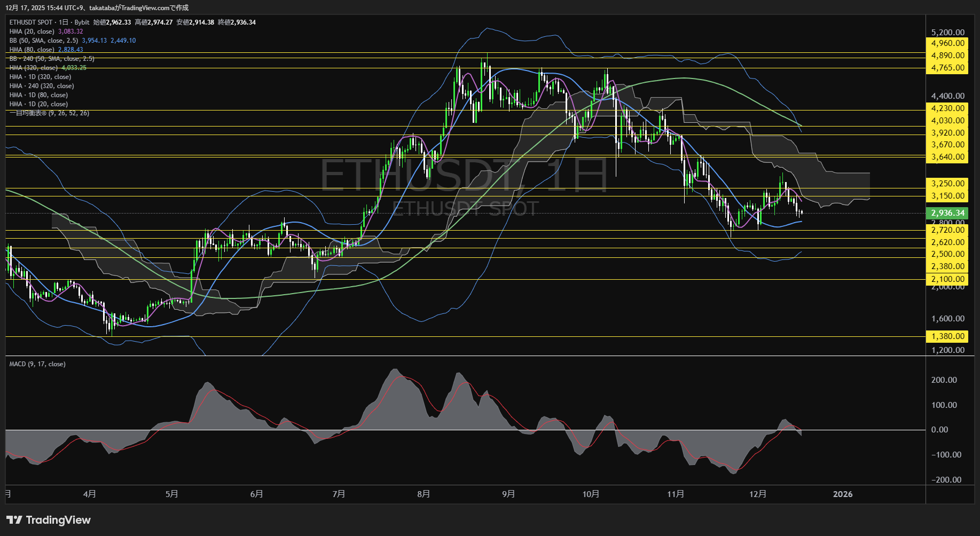
Task: Select the MACD (9, 17, close) legend entry
Action: pos(36,364)
